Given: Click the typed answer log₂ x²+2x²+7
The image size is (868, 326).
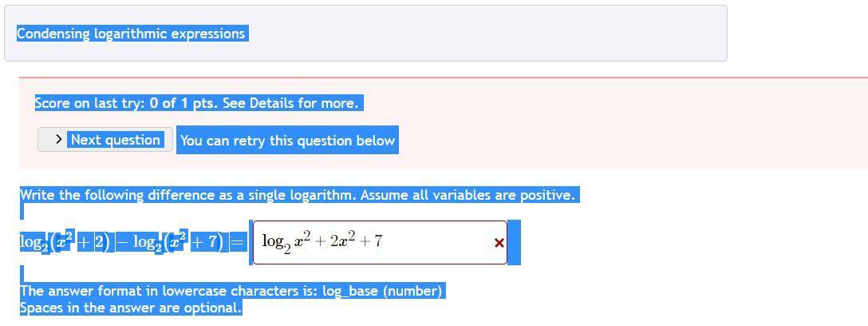Looking at the screenshot, I should click(x=322, y=241).
